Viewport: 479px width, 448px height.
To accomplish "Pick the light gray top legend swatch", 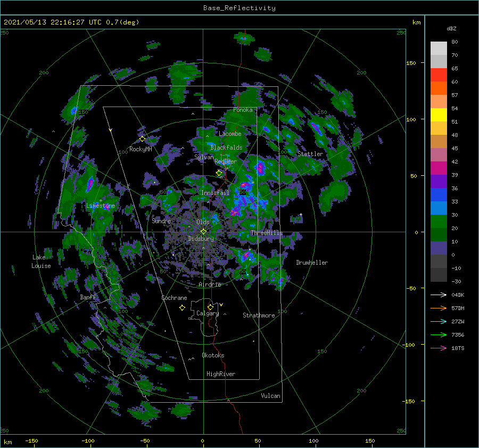I will (439, 48).
